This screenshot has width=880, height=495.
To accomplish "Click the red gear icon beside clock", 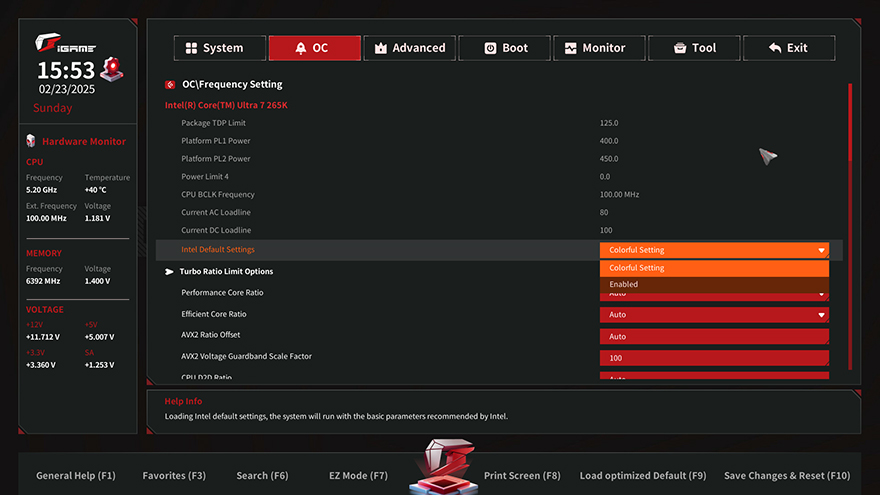I will (112, 70).
